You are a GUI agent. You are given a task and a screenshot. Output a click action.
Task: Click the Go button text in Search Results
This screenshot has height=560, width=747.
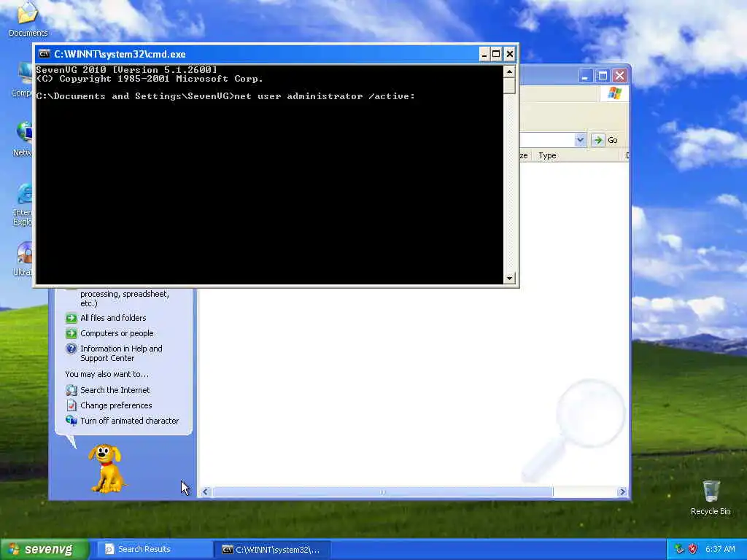click(x=612, y=140)
